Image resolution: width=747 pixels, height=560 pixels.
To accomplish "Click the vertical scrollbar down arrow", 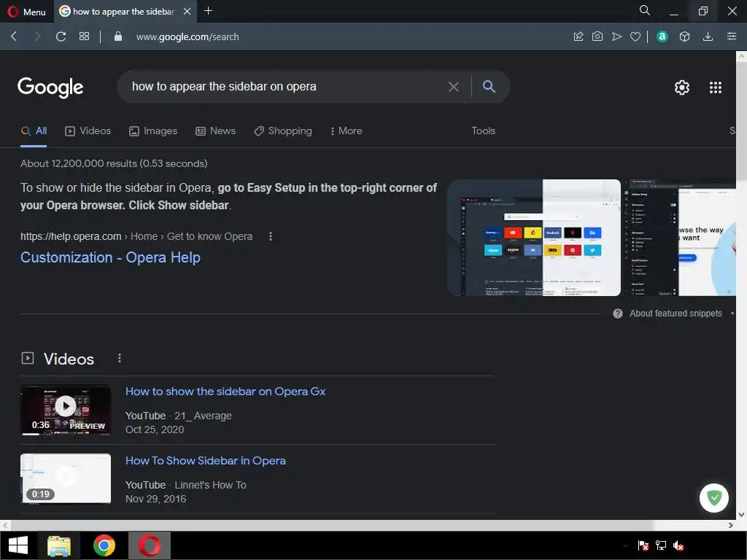I will coord(741,514).
